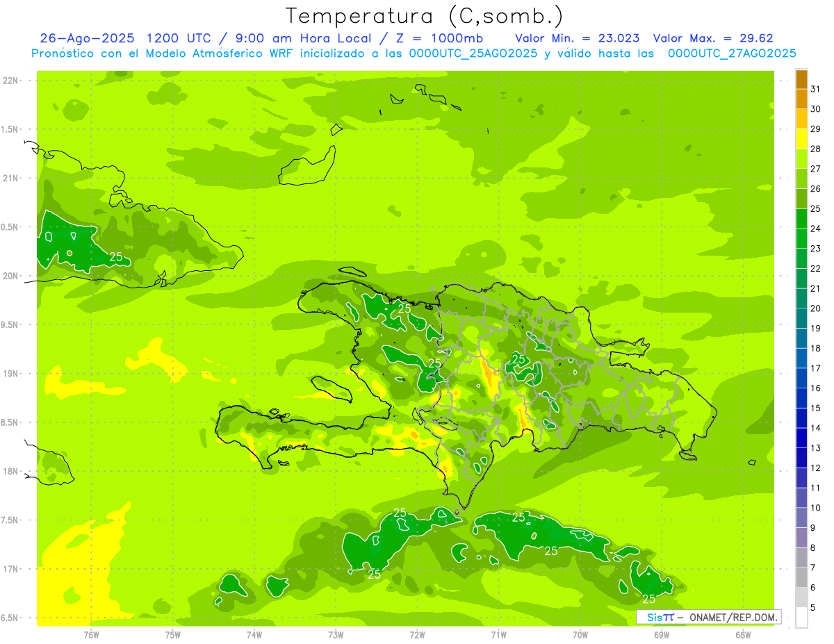Click Gonâve island outline in the Haitian gulf
834x644 pixels.
(332, 388)
